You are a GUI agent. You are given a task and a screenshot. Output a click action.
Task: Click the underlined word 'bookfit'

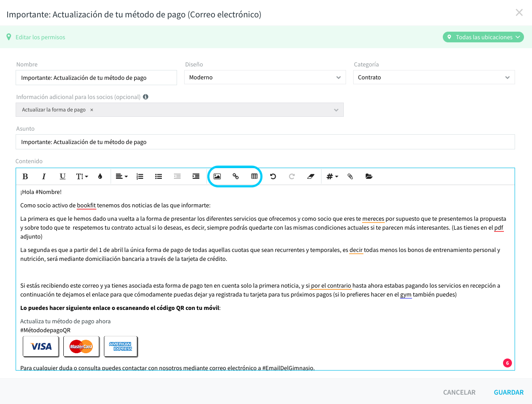pos(87,205)
